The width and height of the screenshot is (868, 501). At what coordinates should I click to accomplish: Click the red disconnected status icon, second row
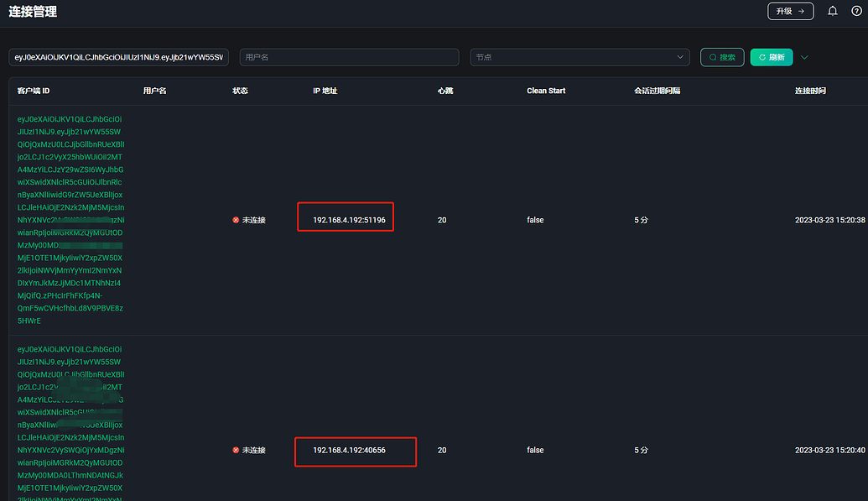(x=236, y=450)
